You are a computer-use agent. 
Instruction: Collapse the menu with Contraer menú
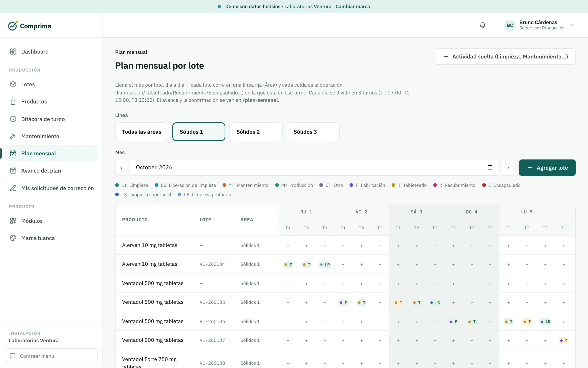tap(51, 356)
